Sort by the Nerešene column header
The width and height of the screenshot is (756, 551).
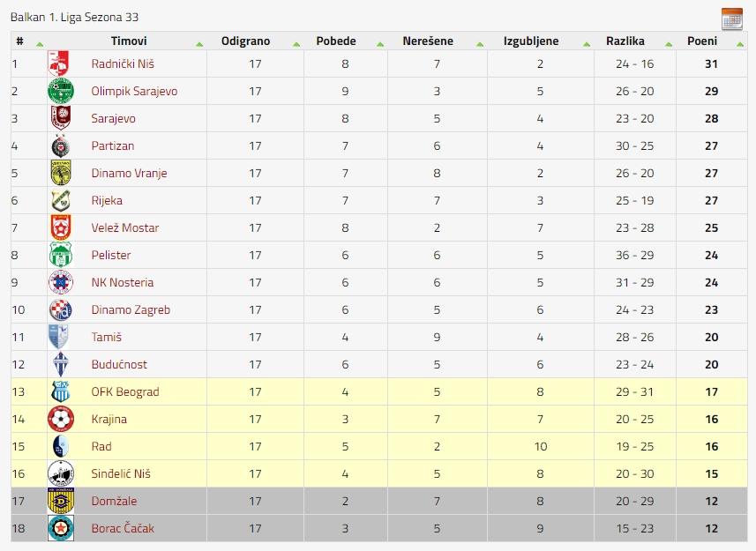coord(428,41)
